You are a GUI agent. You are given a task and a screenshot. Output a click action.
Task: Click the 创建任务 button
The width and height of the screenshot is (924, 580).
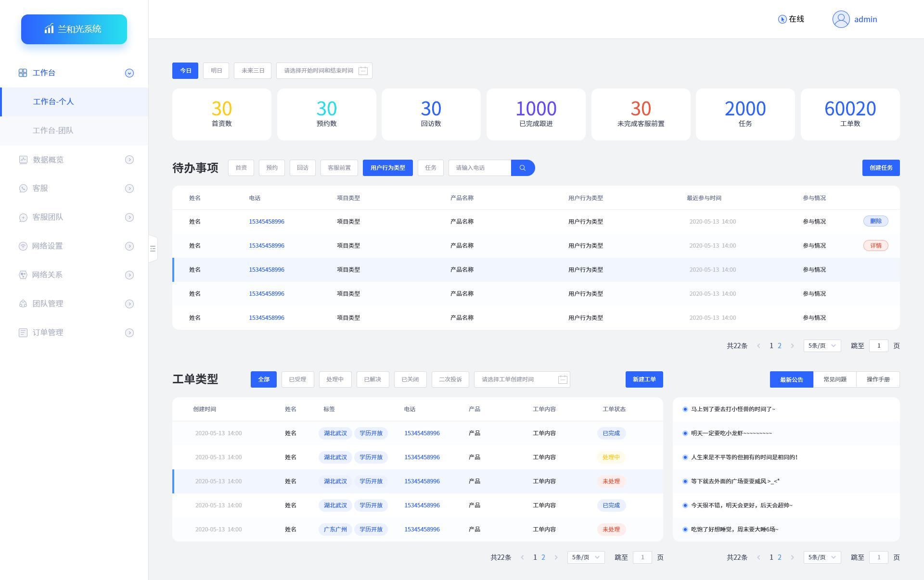pos(881,168)
